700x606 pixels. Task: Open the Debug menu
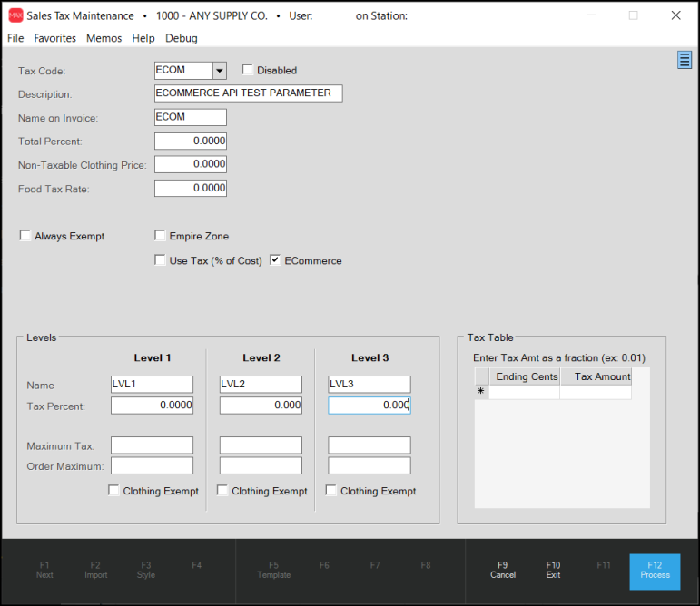coord(182,38)
